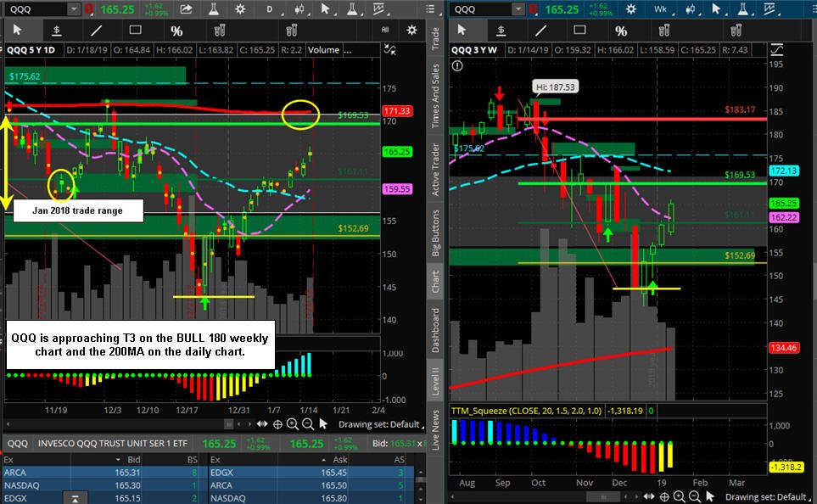The image size is (817, 504).
Task: Toggle the crosshair pan icon under left chart
Action: 277,424
